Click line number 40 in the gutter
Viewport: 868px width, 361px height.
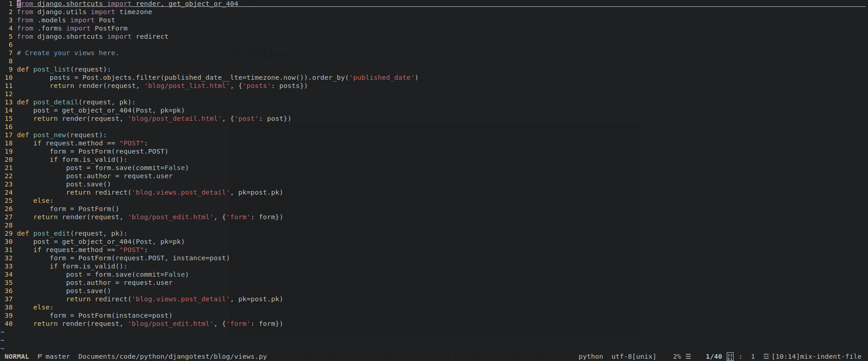pyautogui.click(x=9, y=324)
